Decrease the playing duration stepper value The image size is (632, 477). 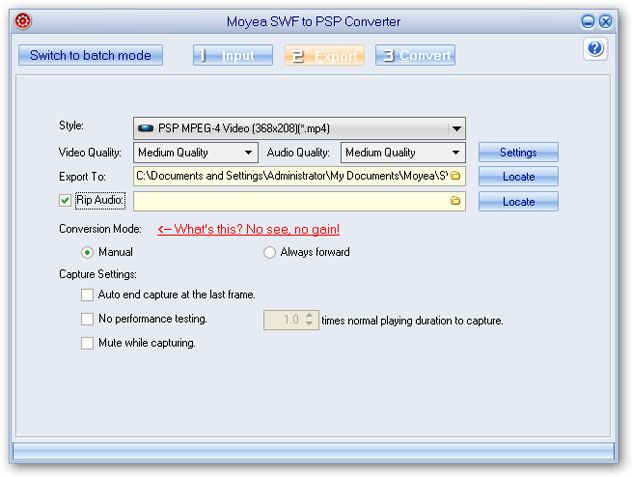click(x=309, y=324)
